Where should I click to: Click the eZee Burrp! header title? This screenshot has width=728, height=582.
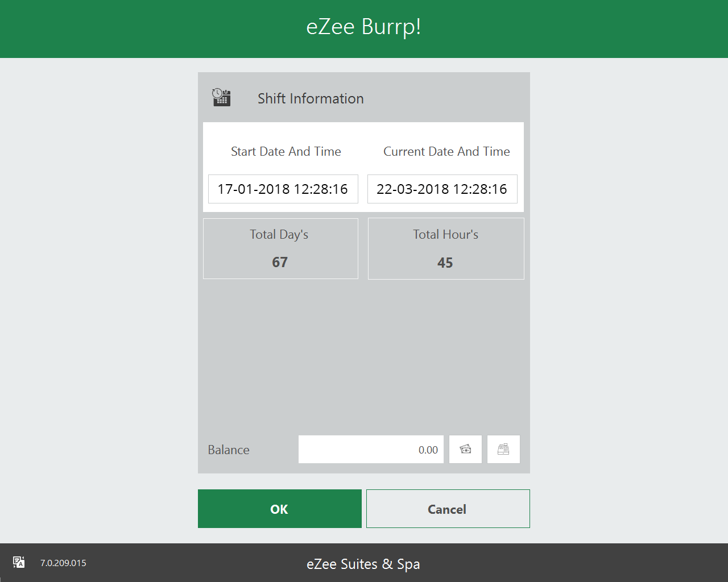pyautogui.click(x=363, y=27)
